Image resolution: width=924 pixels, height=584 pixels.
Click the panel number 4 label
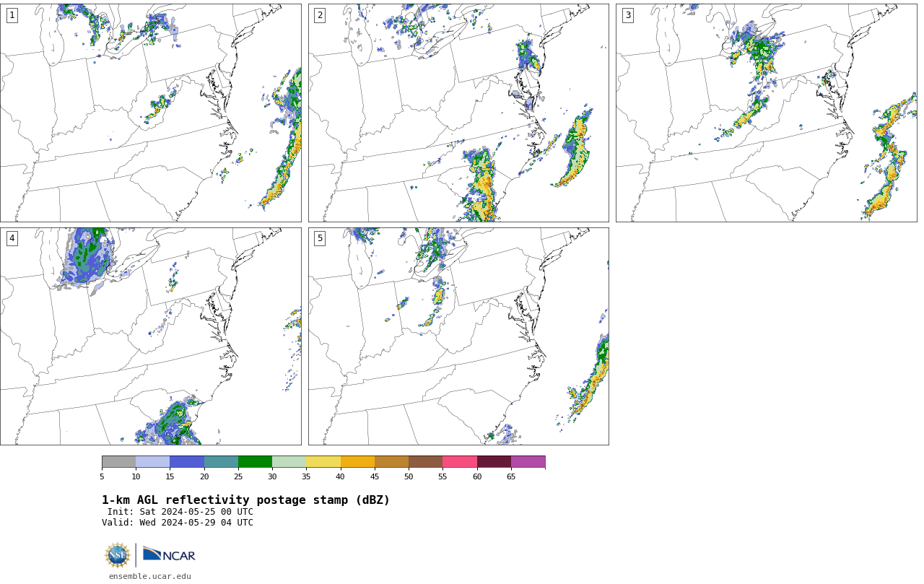pyautogui.click(x=12, y=238)
